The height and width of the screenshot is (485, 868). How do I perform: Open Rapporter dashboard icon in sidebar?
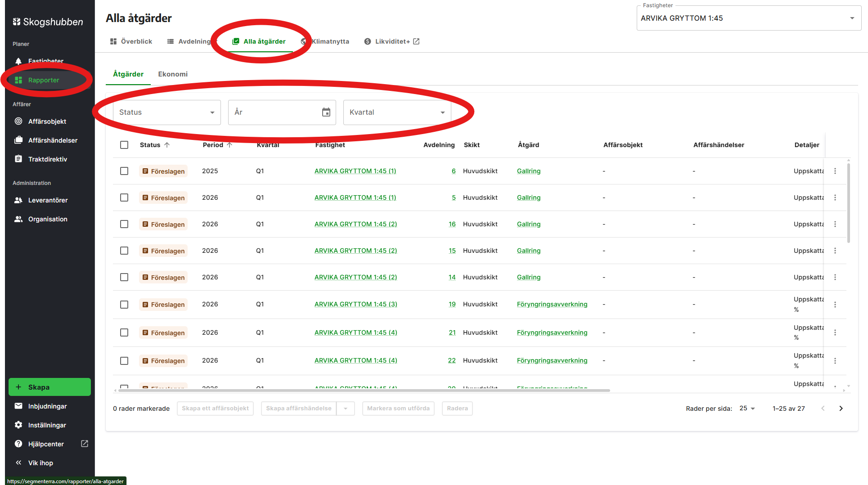(x=18, y=80)
